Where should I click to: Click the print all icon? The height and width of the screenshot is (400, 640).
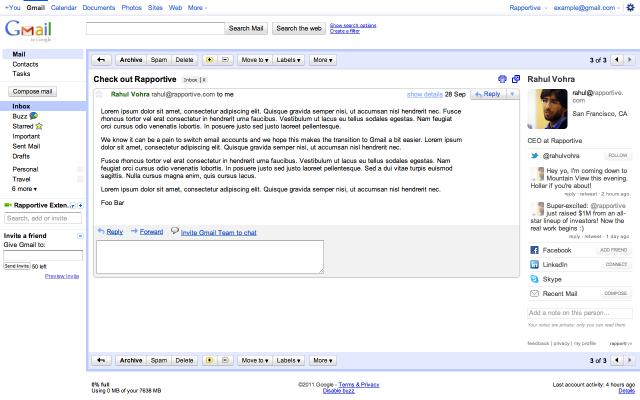(502, 79)
